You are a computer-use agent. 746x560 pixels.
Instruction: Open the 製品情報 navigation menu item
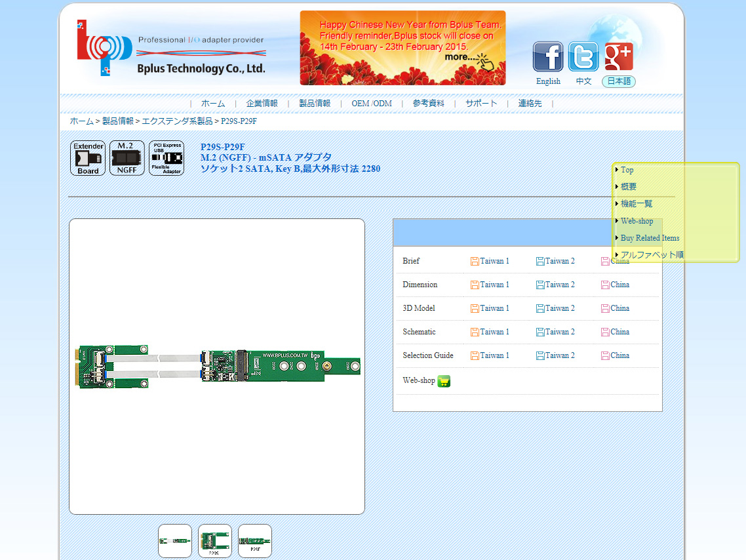click(x=315, y=103)
